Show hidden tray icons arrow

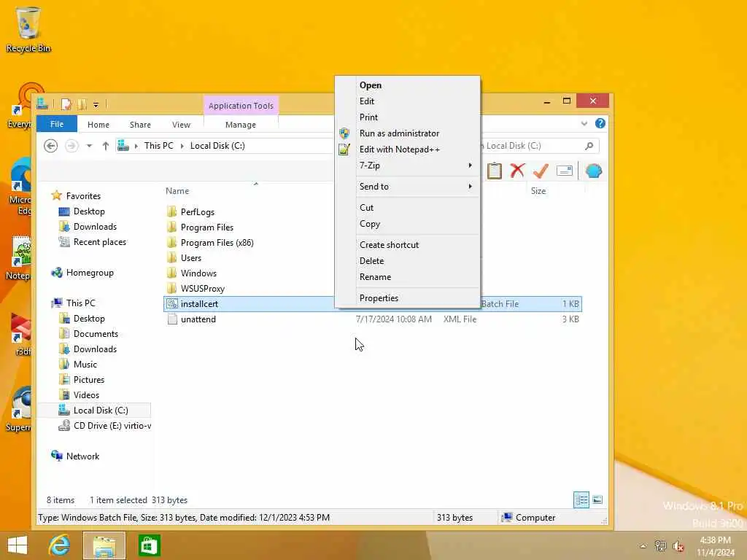[643, 546]
